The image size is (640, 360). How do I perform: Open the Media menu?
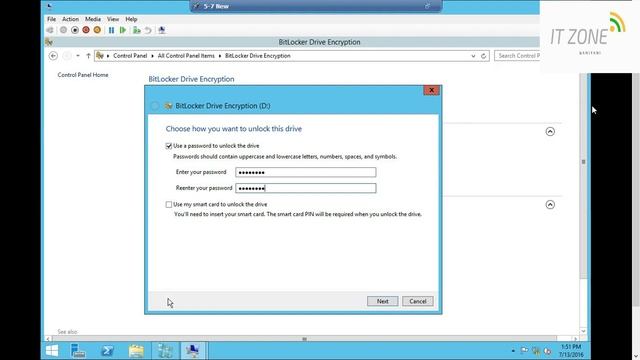[x=93, y=19]
